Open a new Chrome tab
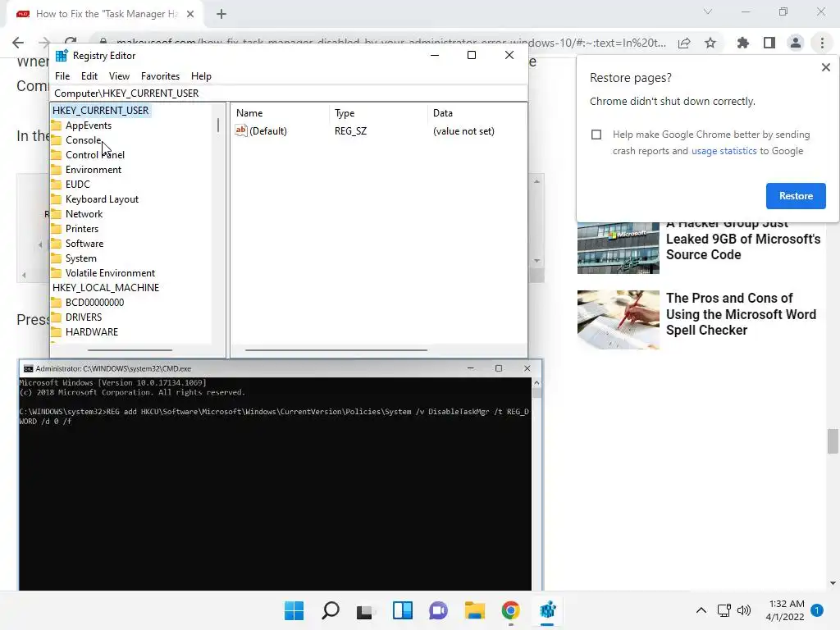Image resolution: width=840 pixels, height=630 pixels. click(x=221, y=15)
